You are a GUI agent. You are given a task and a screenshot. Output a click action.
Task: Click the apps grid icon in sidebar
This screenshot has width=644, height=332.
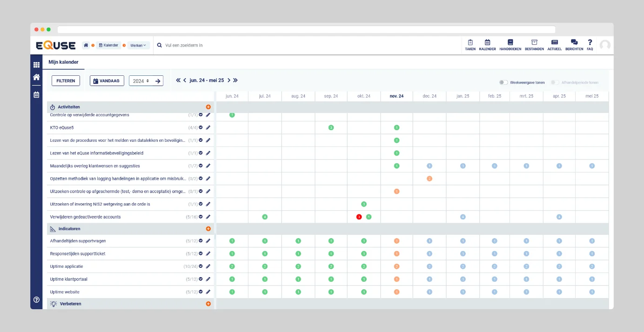(36, 65)
